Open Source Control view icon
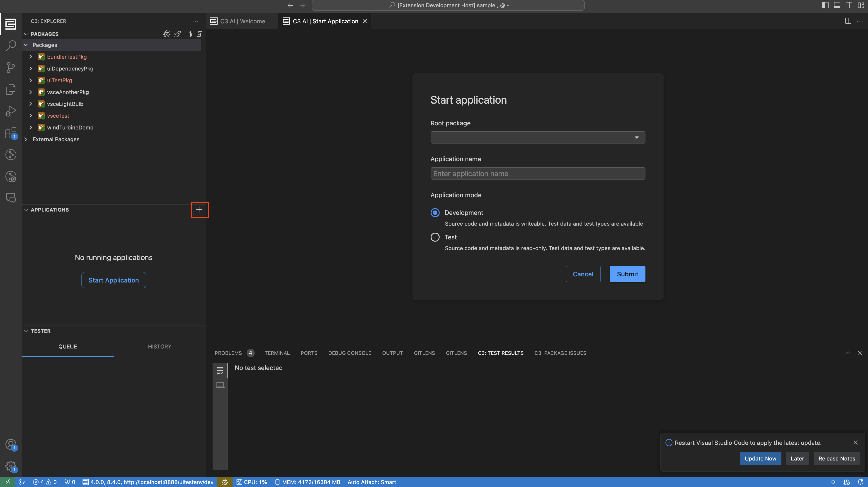Screen dimensions: 868x487 click(11, 67)
